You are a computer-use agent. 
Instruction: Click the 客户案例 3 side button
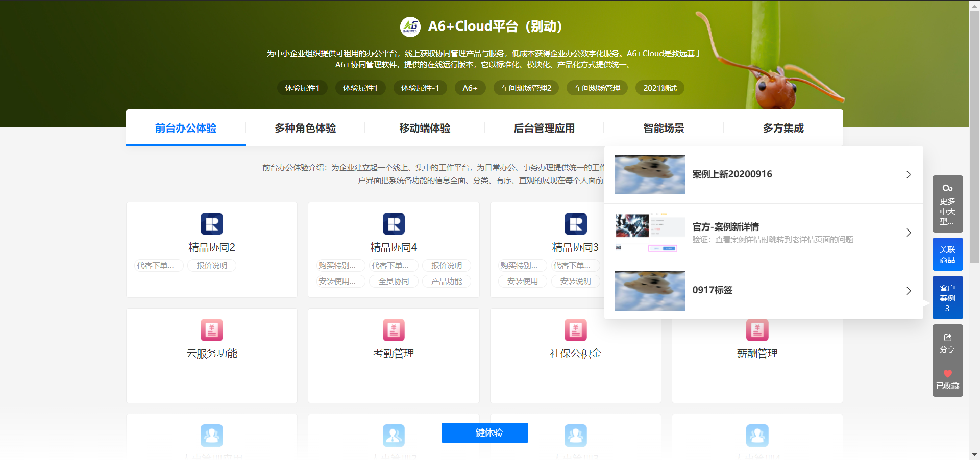click(x=947, y=298)
